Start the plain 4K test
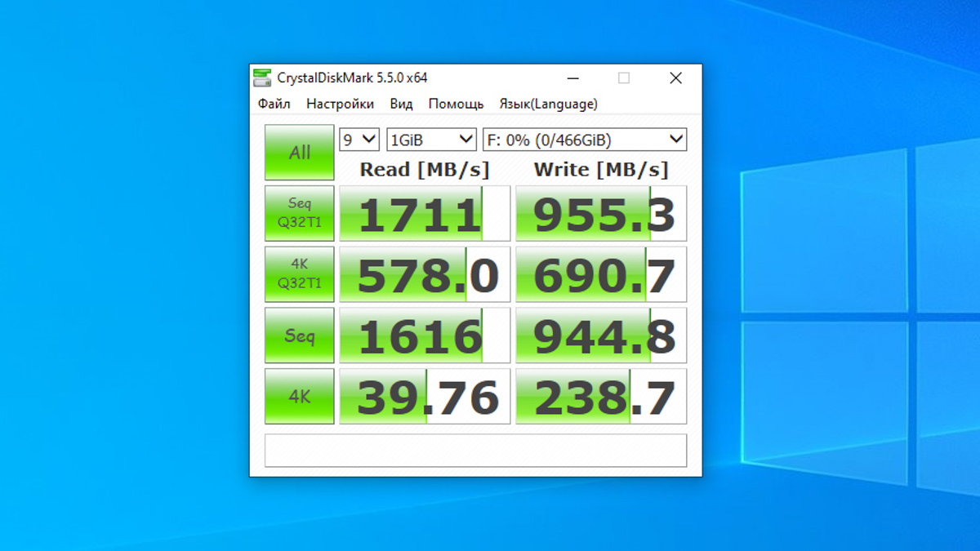 (300, 397)
